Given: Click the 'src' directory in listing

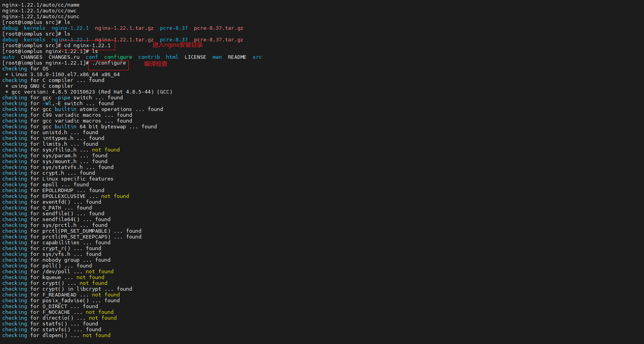Looking at the screenshot, I should coord(257,57).
